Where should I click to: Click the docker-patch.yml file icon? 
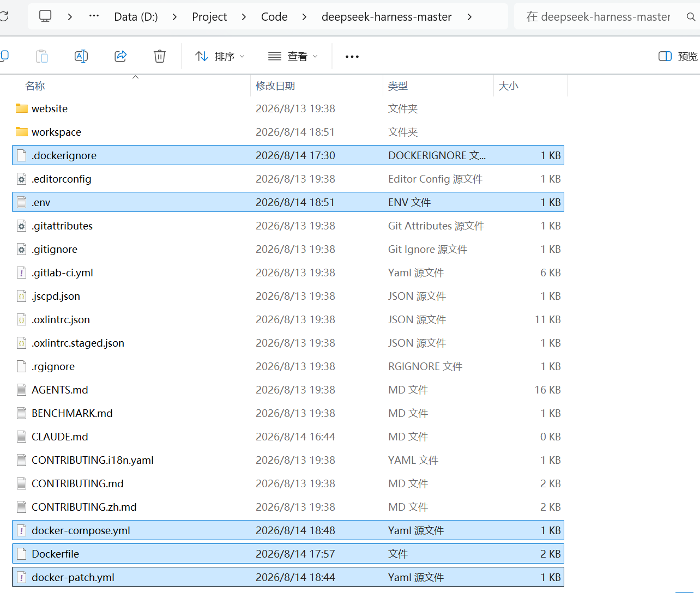(22, 577)
